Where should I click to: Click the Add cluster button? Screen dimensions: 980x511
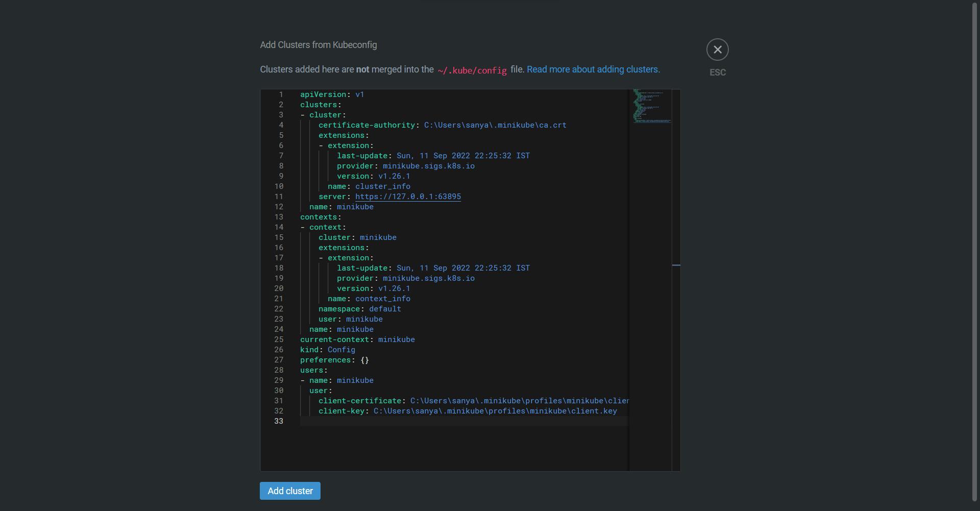pyautogui.click(x=290, y=491)
